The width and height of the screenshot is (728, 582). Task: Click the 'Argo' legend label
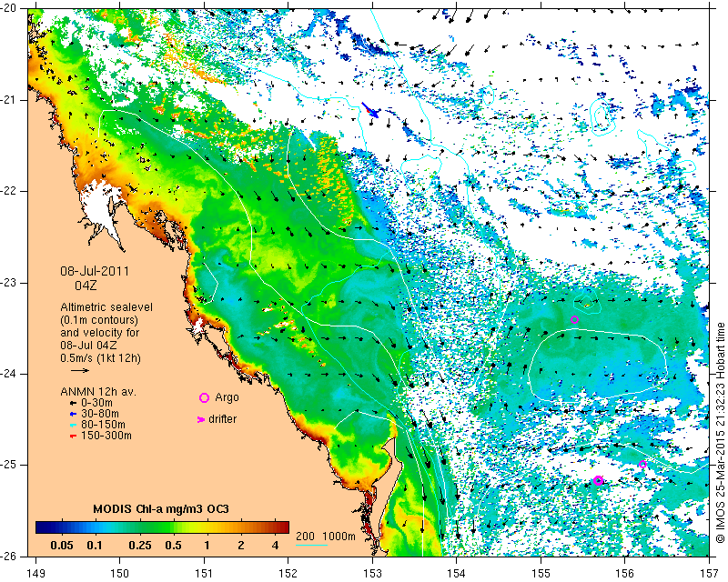pyautogui.click(x=227, y=397)
